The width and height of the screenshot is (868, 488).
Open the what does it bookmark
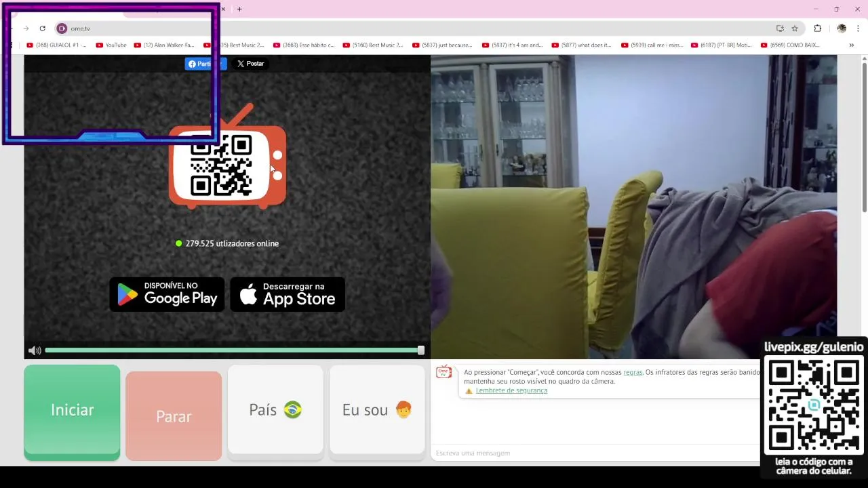tap(581, 45)
